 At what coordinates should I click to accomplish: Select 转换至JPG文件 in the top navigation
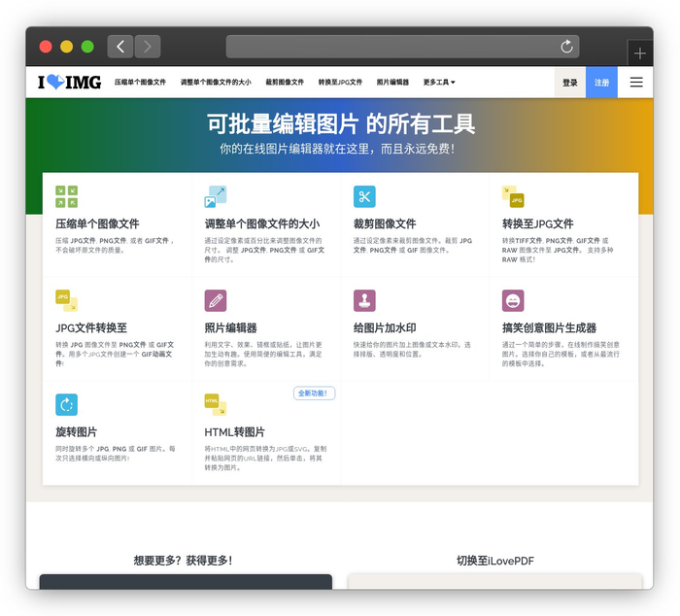click(x=340, y=82)
